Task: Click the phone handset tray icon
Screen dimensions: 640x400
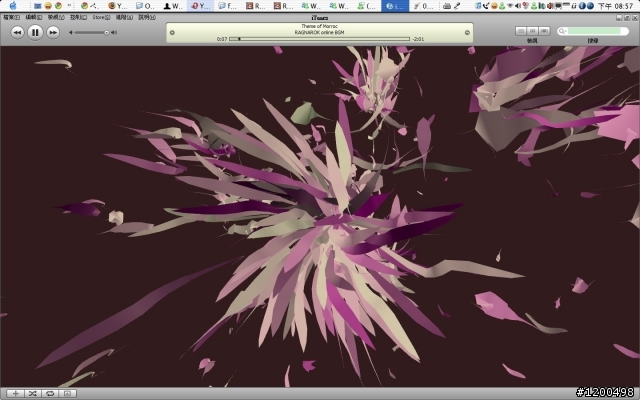Action: 486,6
